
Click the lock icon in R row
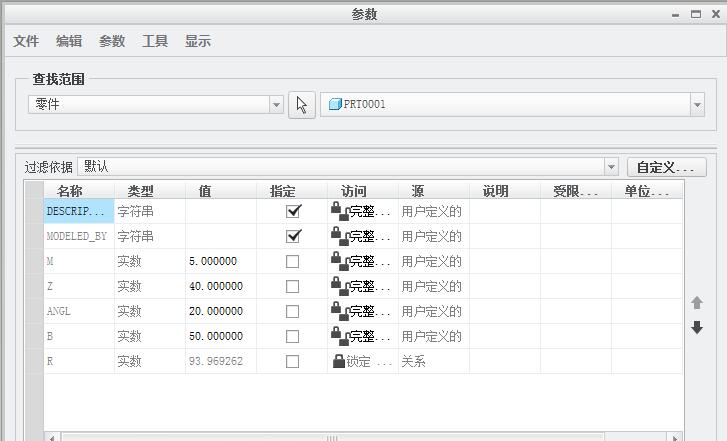click(338, 361)
